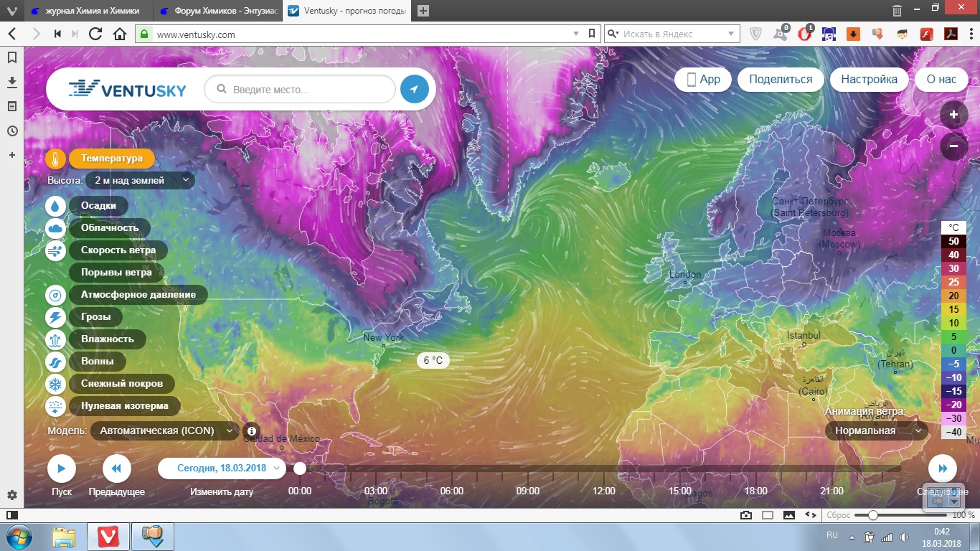
Task: Expand wind animation dropdown Нормальная
Action: [876, 431]
